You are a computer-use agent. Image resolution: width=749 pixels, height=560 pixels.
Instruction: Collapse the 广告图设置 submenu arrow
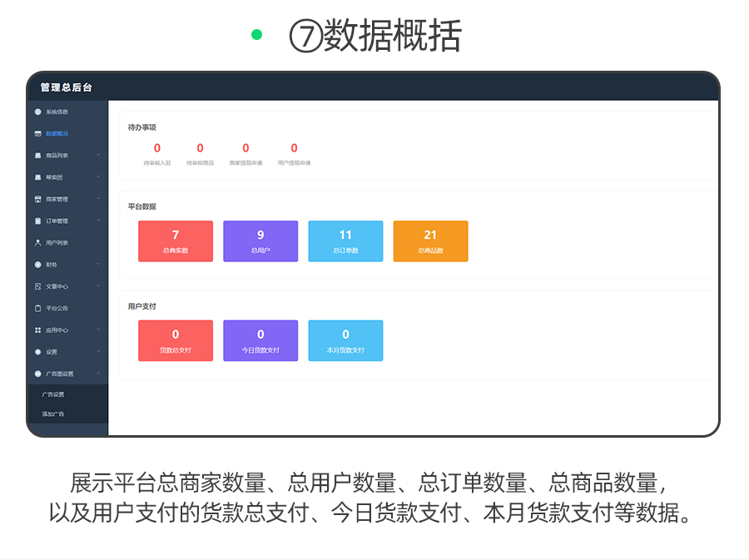coord(98,374)
